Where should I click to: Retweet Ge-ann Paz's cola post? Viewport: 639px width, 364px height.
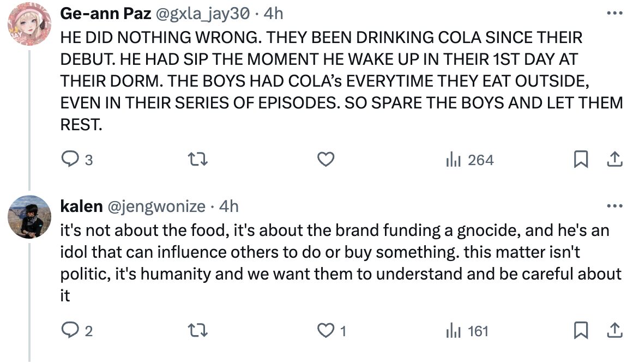point(198,160)
